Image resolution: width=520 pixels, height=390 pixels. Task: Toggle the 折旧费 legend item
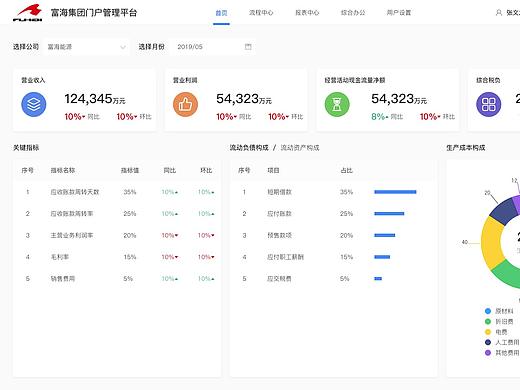pos(499,322)
